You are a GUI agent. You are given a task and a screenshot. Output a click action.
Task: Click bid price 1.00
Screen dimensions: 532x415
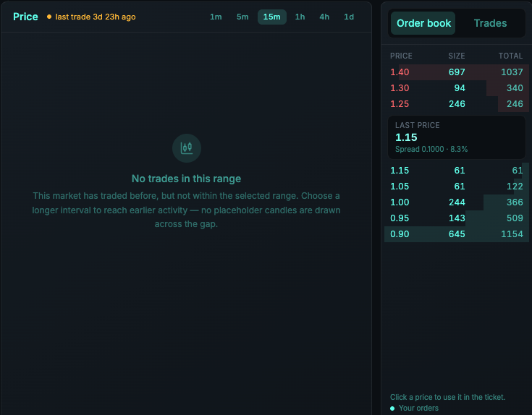(x=400, y=202)
